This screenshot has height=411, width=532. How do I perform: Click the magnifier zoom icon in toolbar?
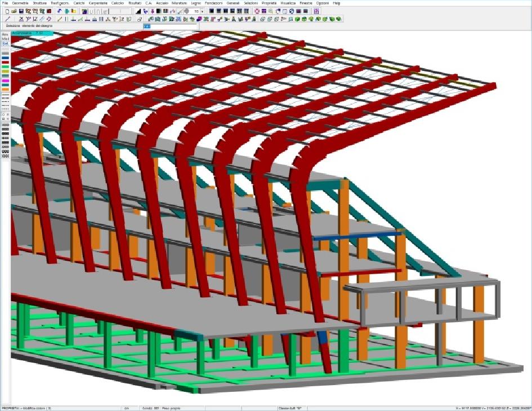click(271, 11)
